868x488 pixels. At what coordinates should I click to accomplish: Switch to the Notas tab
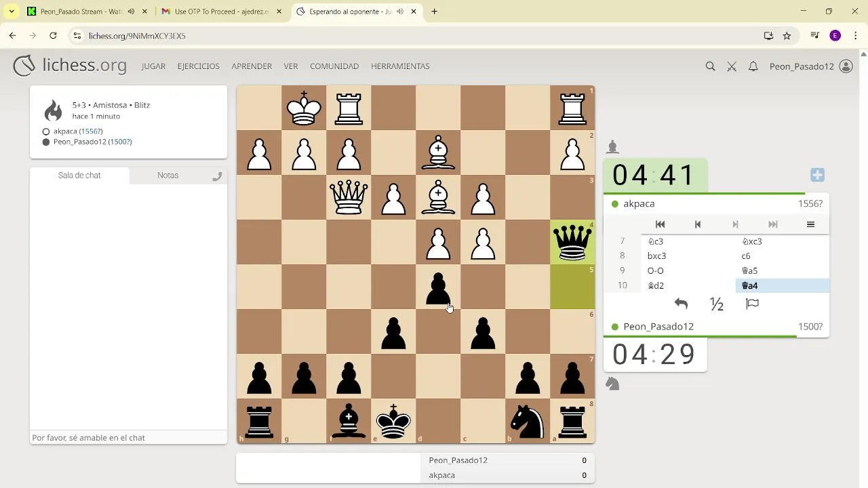[167, 176]
